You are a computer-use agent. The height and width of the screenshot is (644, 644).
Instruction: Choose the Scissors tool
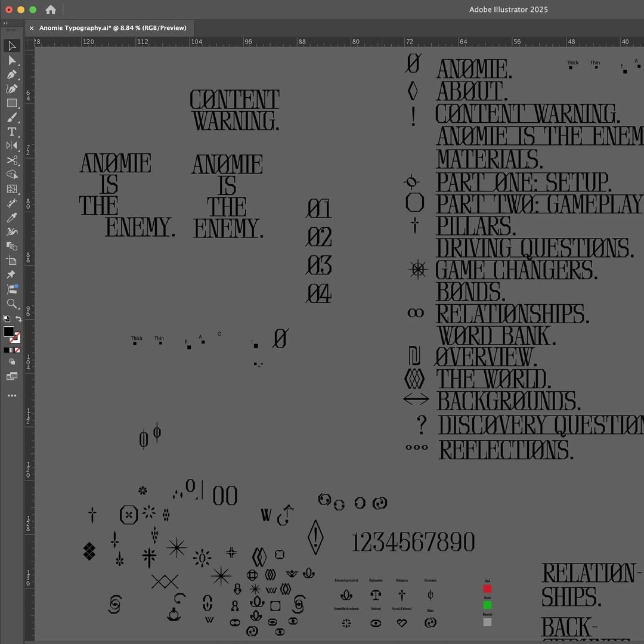11,160
